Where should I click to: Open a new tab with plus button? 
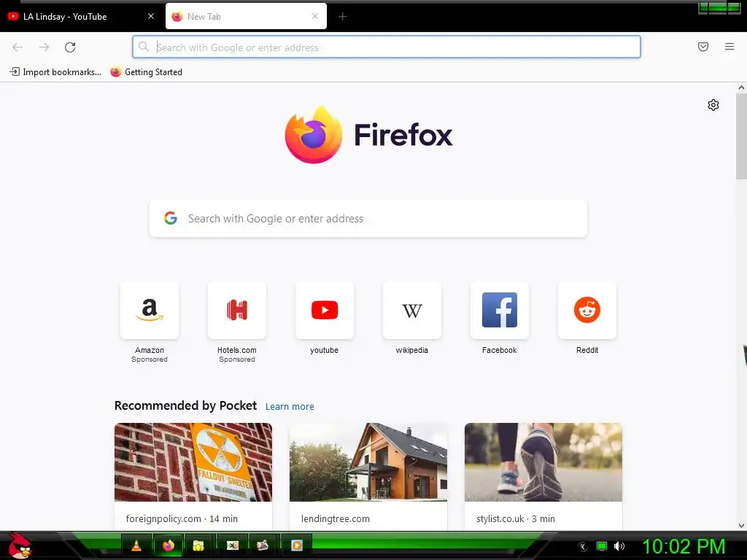343,17
